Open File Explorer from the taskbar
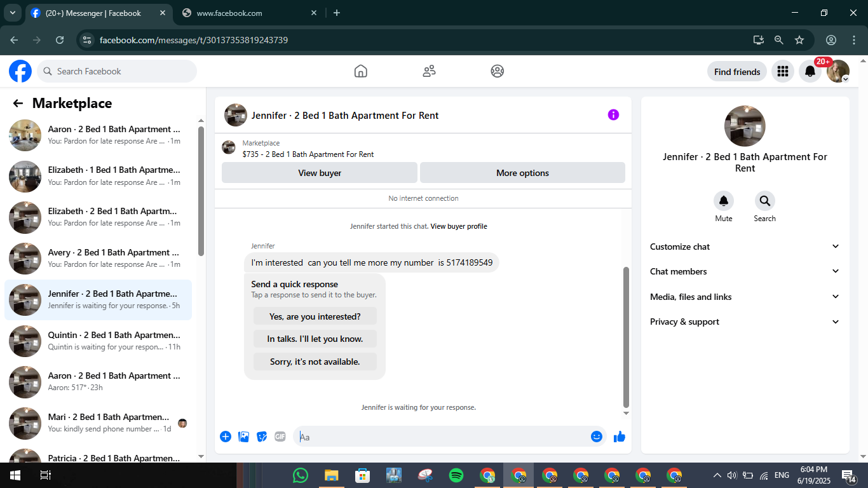This screenshot has height=488, width=868. tap(332, 475)
